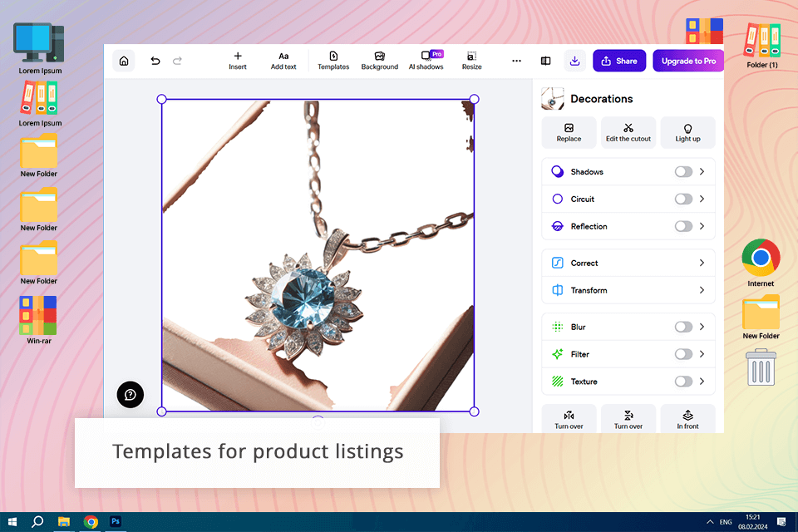This screenshot has width=798, height=532.
Task: Click the top-right selection corner handle
Action: (474, 99)
